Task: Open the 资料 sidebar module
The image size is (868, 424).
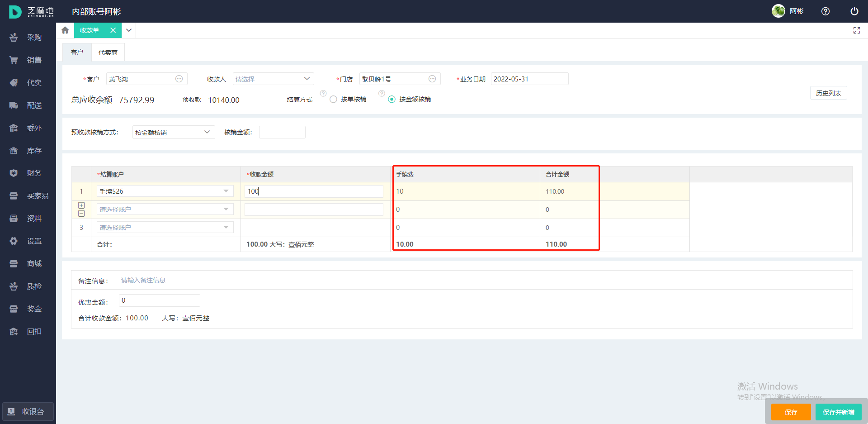Action: coord(28,219)
